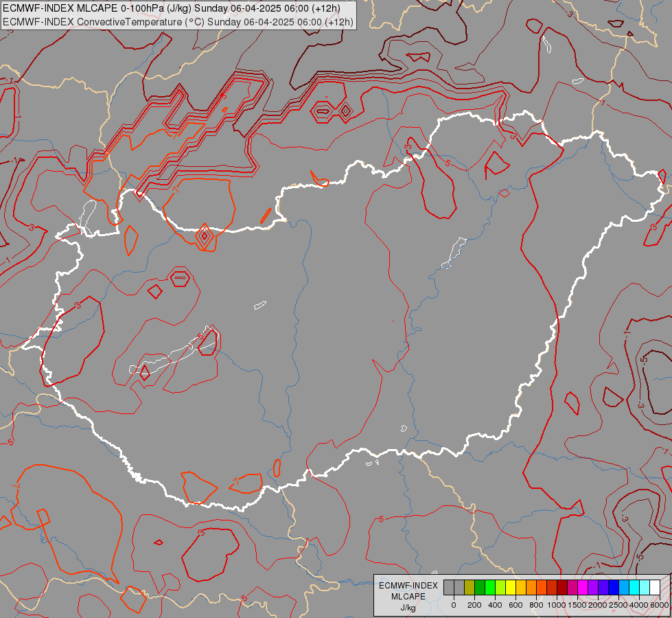
Task: Click the 4000 tick value in the legend
Action: [x=639, y=605]
